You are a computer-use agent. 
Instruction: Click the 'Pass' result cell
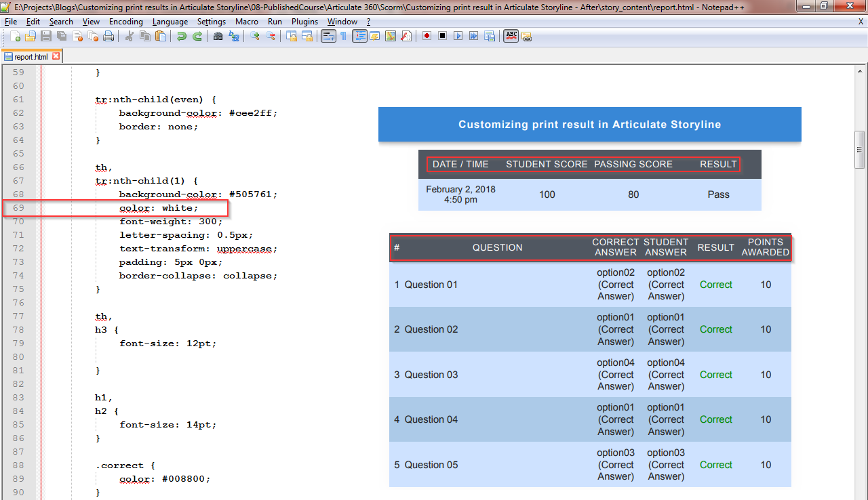(719, 194)
